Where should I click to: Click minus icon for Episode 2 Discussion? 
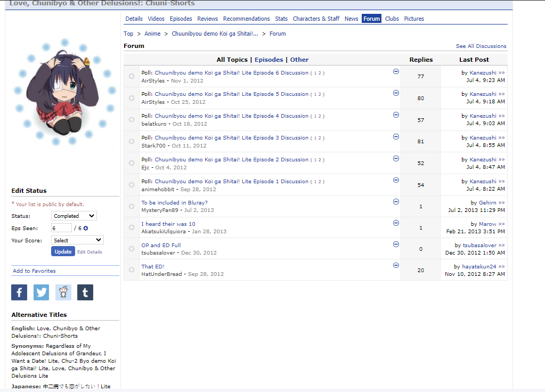[x=396, y=159]
